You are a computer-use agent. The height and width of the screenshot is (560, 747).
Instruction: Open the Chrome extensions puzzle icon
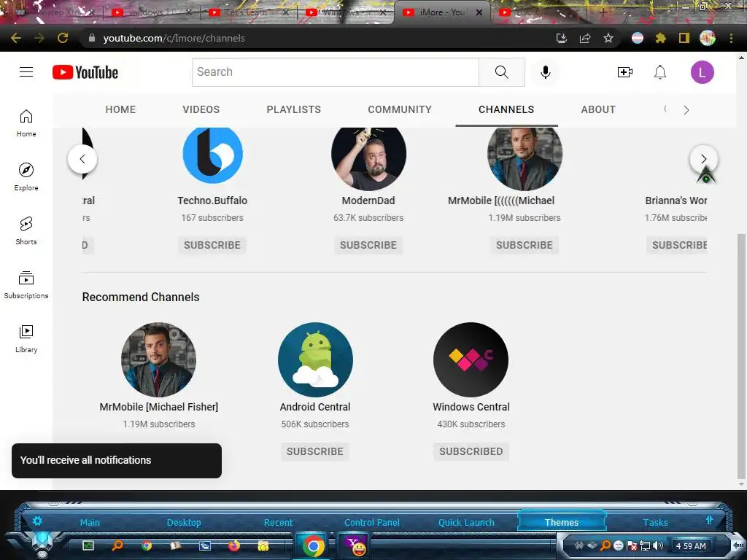660,38
